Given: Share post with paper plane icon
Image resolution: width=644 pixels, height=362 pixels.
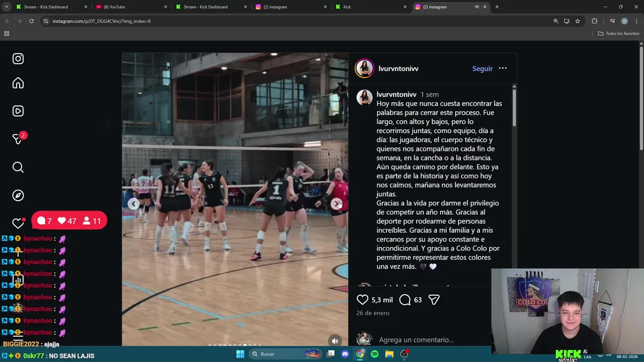Looking at the screenshot, I should click(434, 300).
